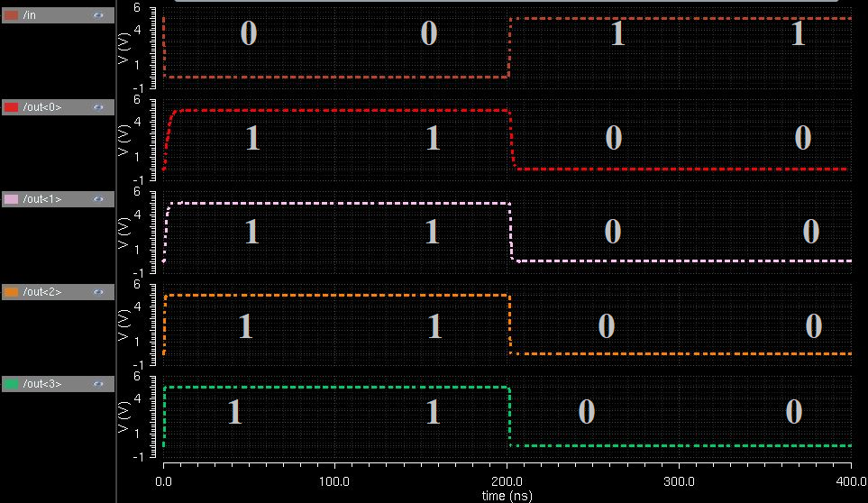Select the /in signal label
This screenshot has width=868, height=503.
[30, 15]
